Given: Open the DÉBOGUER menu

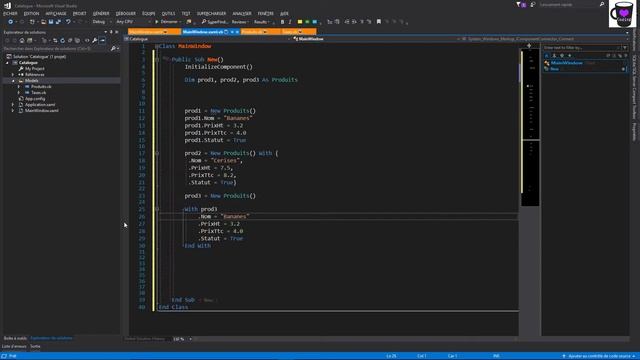Looking at the screenshot, I should pyautogui.click(x=126, y=13).
